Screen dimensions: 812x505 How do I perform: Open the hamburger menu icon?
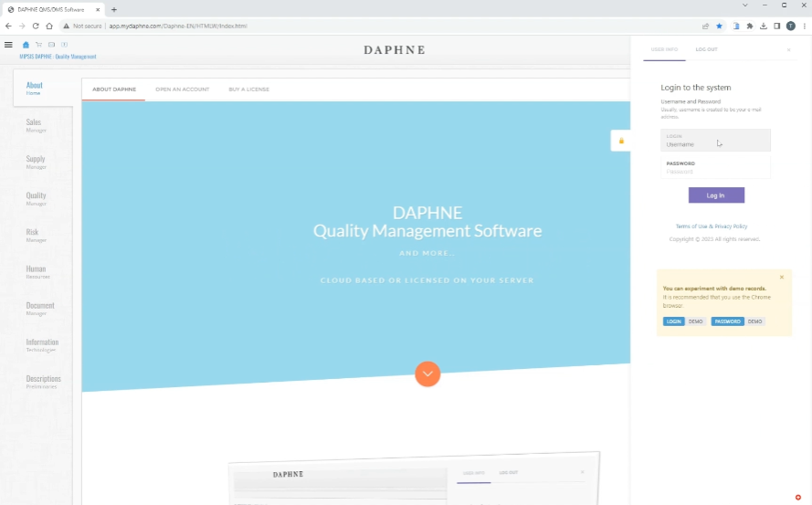8,45
